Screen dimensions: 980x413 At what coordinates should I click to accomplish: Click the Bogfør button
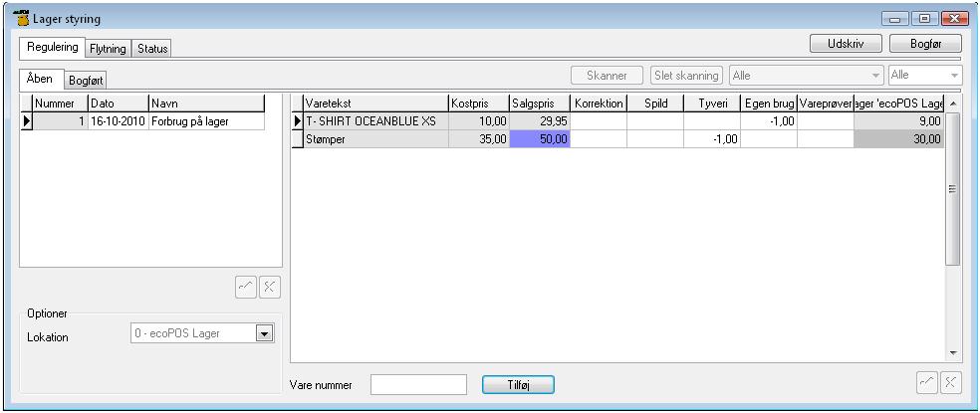coord(923,44)
